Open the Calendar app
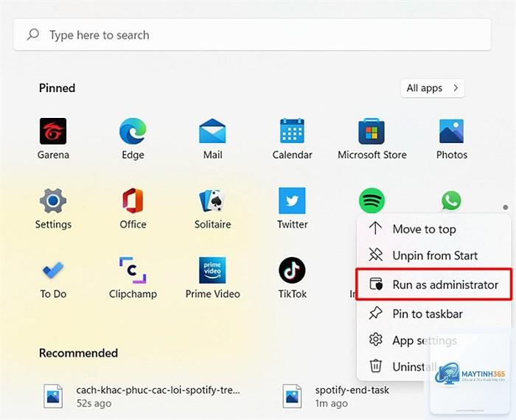Viewport: 516px width, 420px height. [x=292, y=139]
